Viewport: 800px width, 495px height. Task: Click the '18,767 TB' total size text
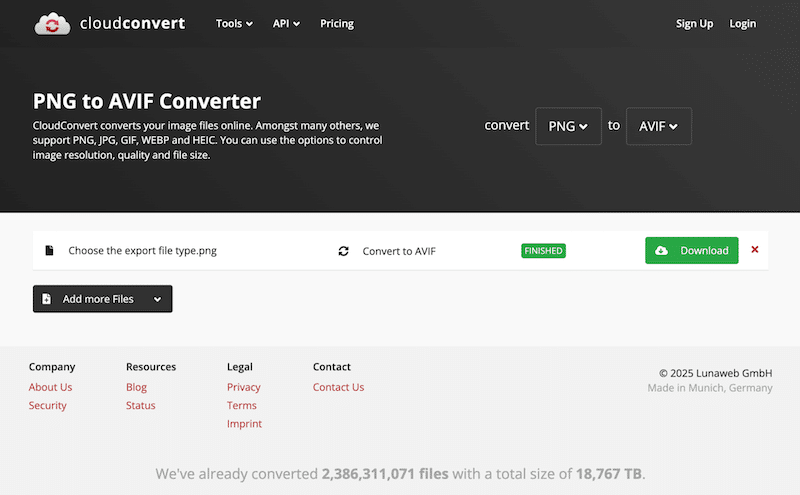click(x=609, y=474)
